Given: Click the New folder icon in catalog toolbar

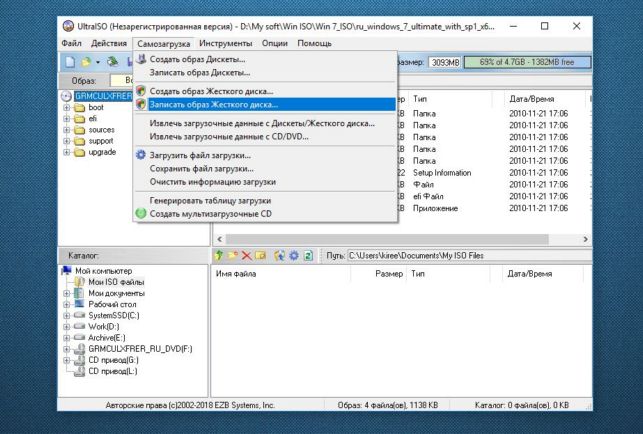Looking at the screenshot, I should [233, 256].
